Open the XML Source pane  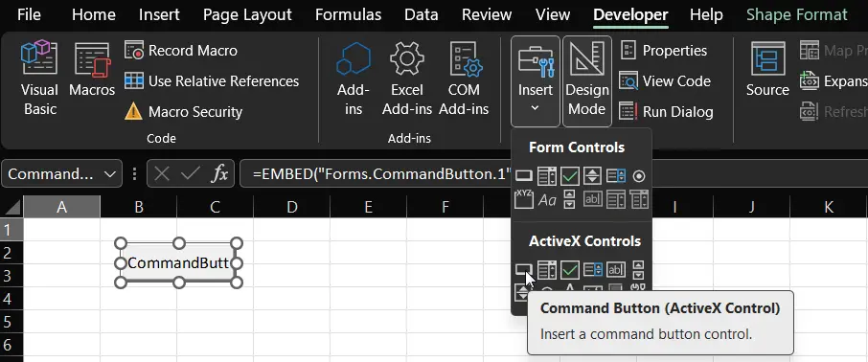(x=767, y=69)
